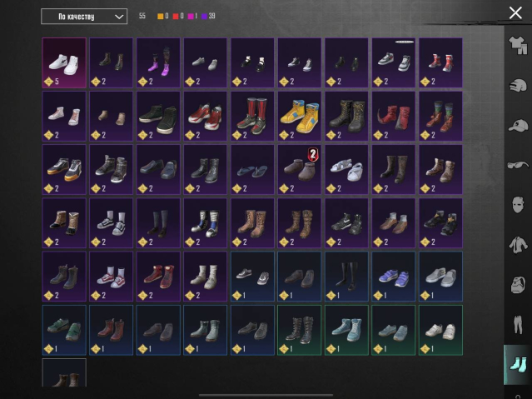This screenshot has width=532, height=399.
Task: Switch to the shoes category tab
Action: (518, 364)
